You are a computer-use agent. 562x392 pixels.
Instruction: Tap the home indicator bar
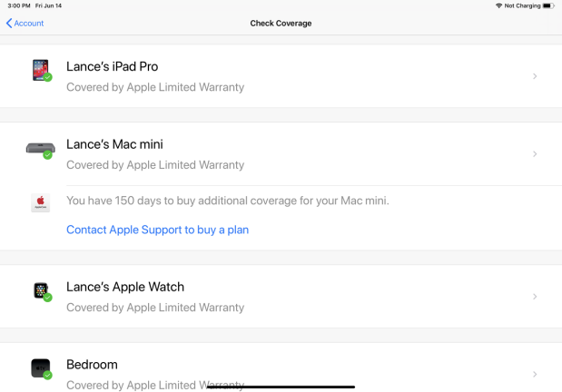click(x=281, y=387)
